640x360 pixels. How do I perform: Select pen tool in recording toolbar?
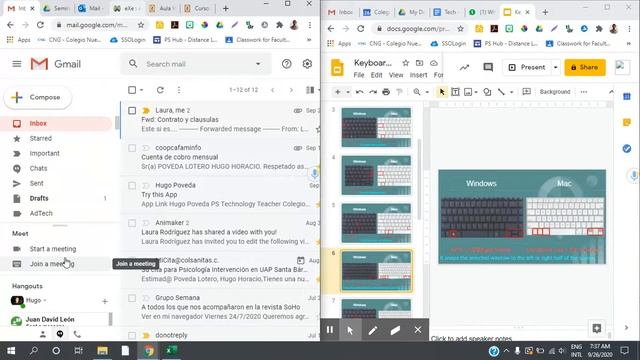pyautogui.click(x=373, y=330)
